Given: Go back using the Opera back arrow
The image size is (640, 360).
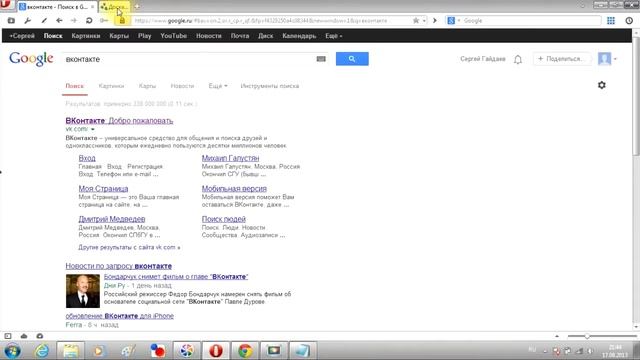Looking at the screenshot, I should (59, 20).
